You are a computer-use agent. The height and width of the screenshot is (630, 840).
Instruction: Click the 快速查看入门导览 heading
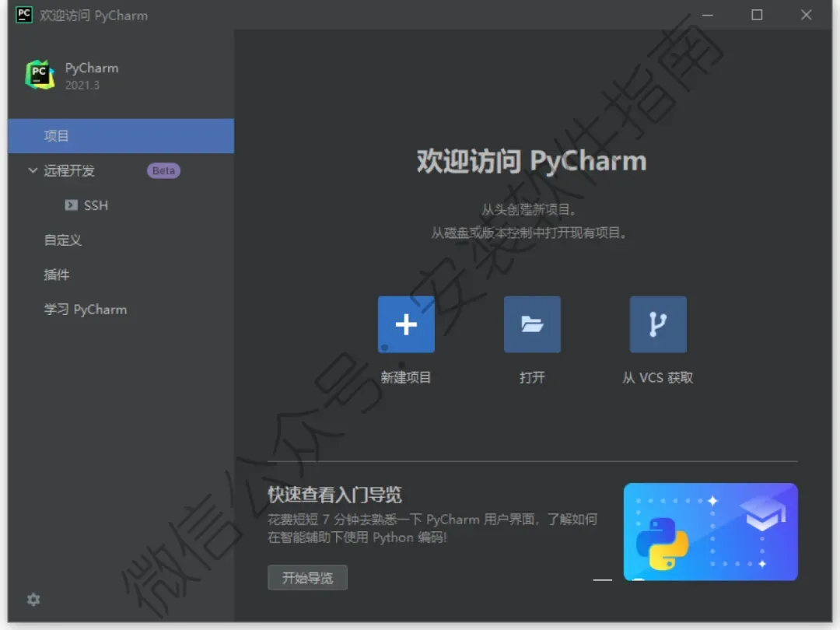click(334, 495)
